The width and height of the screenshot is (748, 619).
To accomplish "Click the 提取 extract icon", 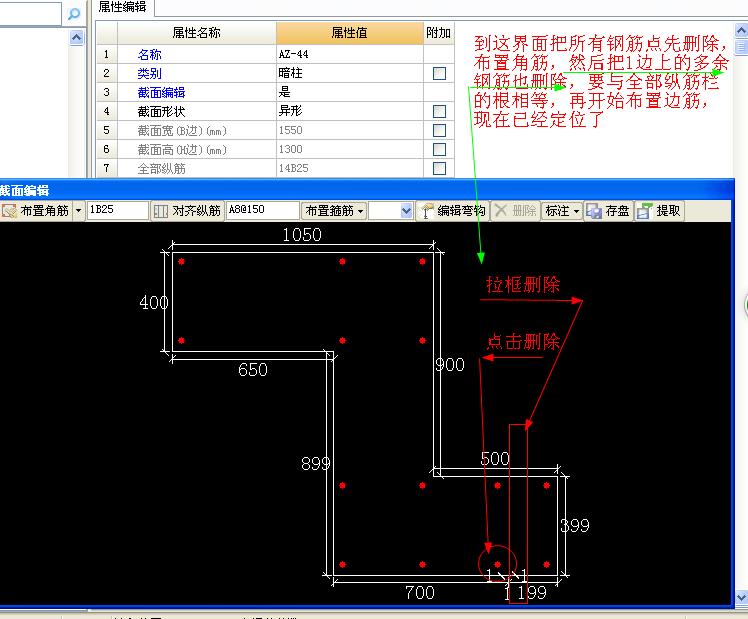I will coord(644,211).
